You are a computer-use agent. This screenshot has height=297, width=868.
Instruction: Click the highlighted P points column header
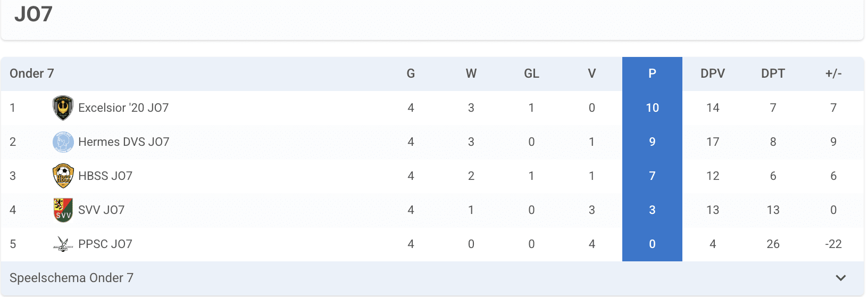(x=652, y=73)
